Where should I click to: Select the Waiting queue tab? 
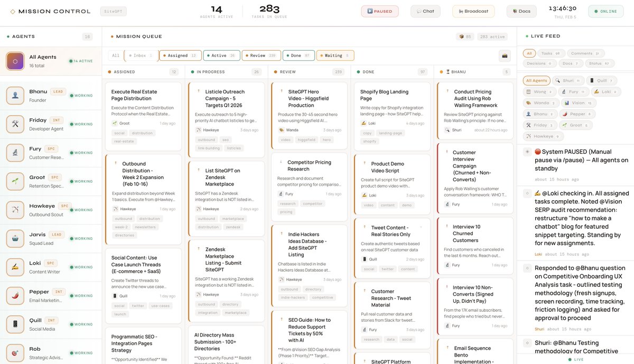(335, 55)
